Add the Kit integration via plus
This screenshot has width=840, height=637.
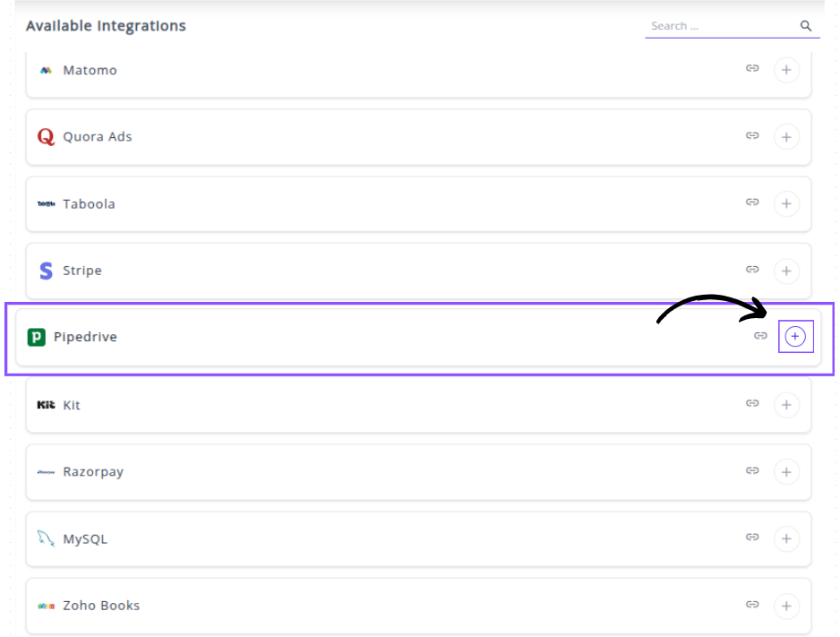click(x=786, y=405)
